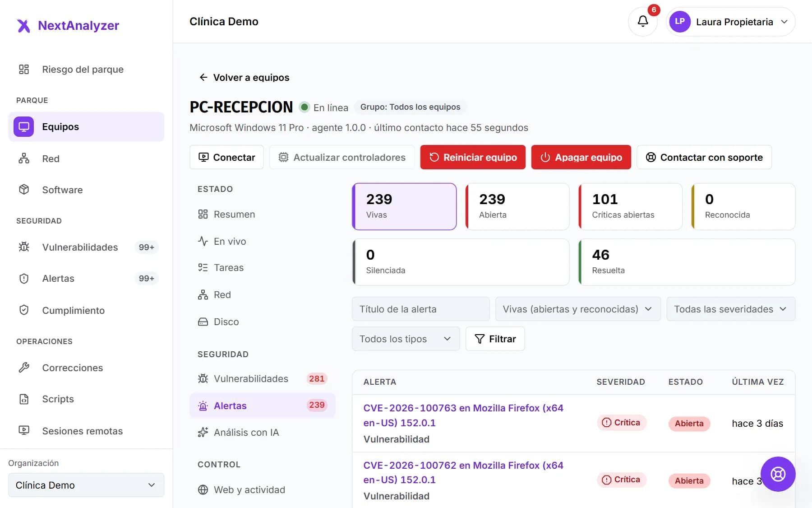Open the Organización Clínica Demo dropdown

click(86, 485)
